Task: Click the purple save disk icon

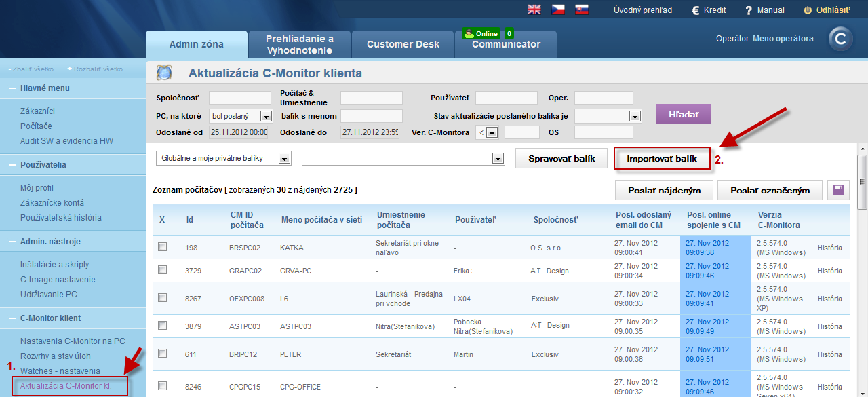Action: click(838, 190)
